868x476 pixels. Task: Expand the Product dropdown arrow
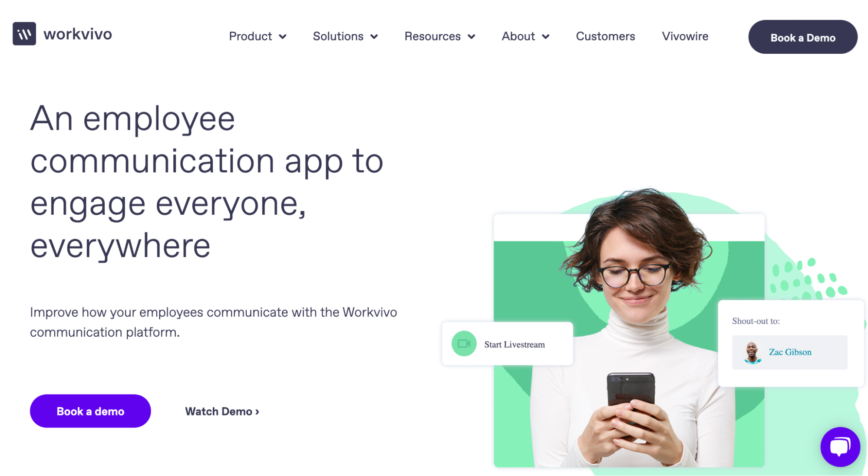[x=283, y=37]
